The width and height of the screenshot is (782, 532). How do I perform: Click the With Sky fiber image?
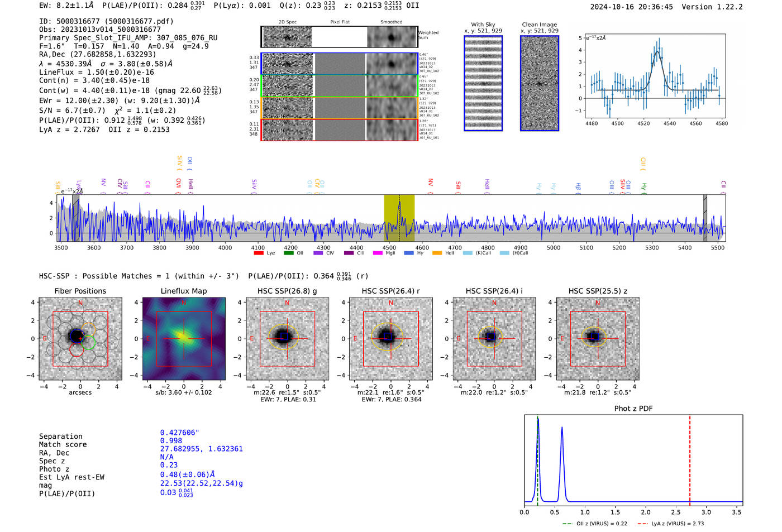(483, 83)
